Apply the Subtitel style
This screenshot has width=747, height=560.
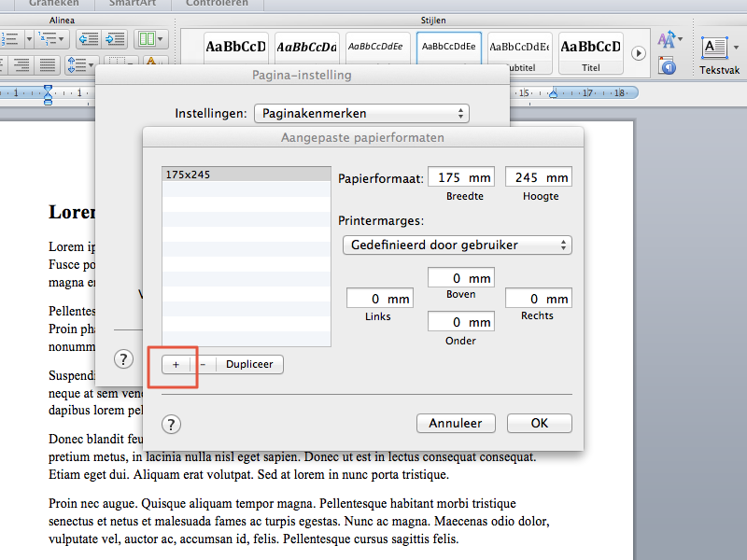coord(519,53)
